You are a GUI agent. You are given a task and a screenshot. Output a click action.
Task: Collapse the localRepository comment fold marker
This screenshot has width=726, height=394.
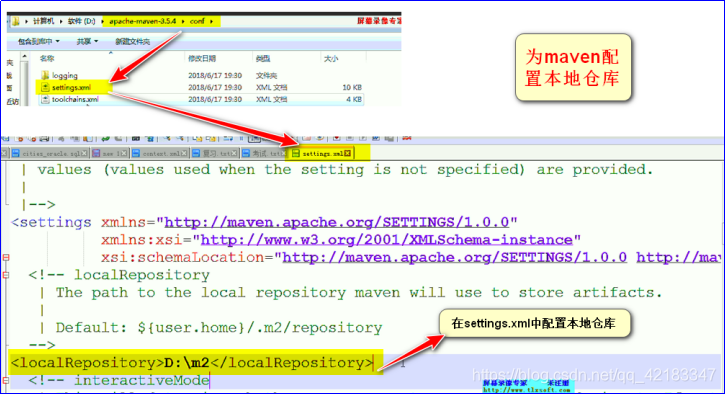6,275
